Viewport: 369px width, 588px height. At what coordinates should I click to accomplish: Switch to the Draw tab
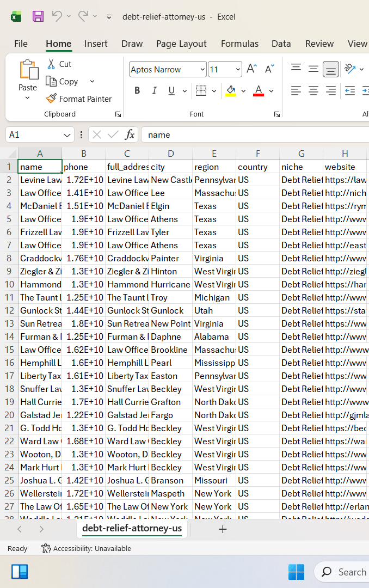pyautogui.click(x=132, y=44)
